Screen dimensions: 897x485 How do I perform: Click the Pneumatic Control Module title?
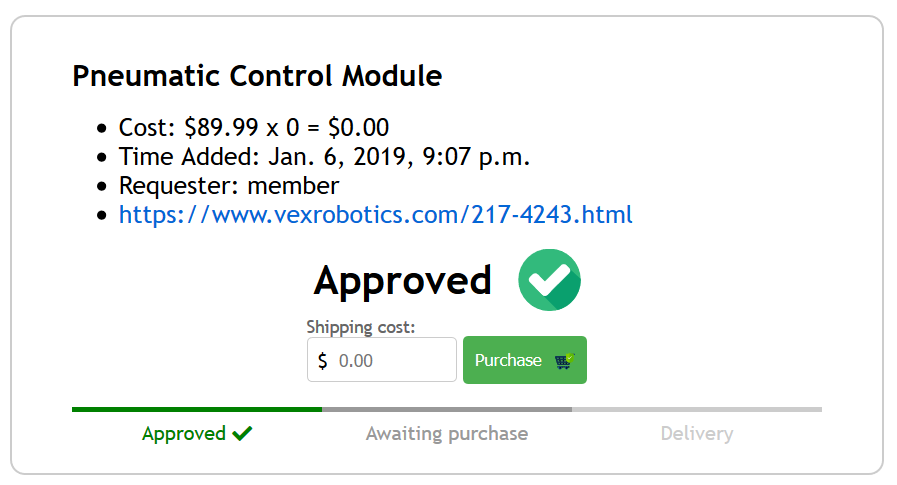(x=257, y=76)
